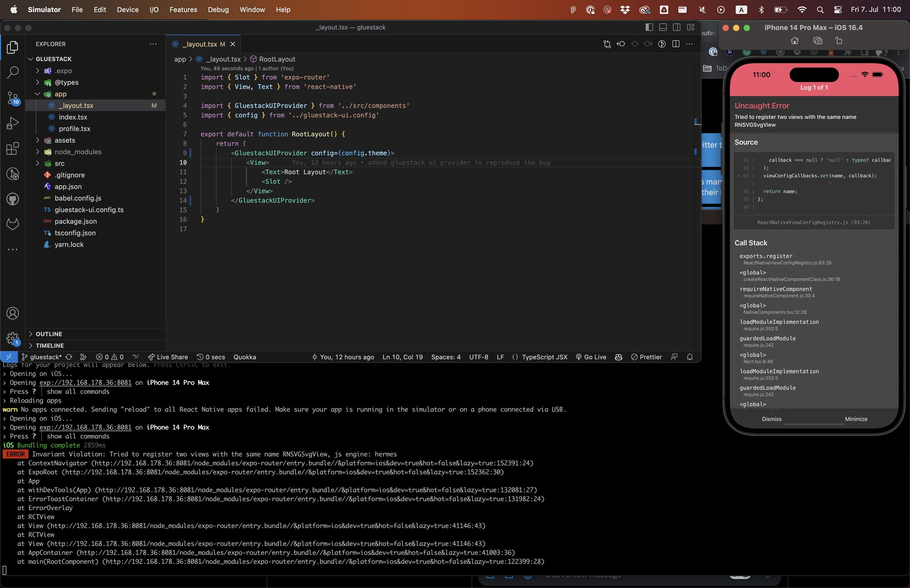This screenshot has width=910, height=588.
Task: Expand the OUTLINE section
Action: (48, 334)
